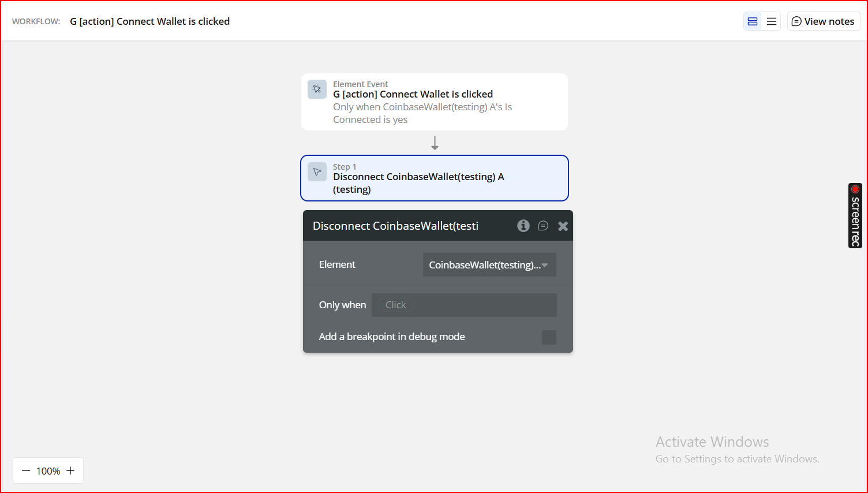Close the Disconnect CoinbaseWallet panel
This screenshot has width=868, height=493.
click(x=563, y=226)
